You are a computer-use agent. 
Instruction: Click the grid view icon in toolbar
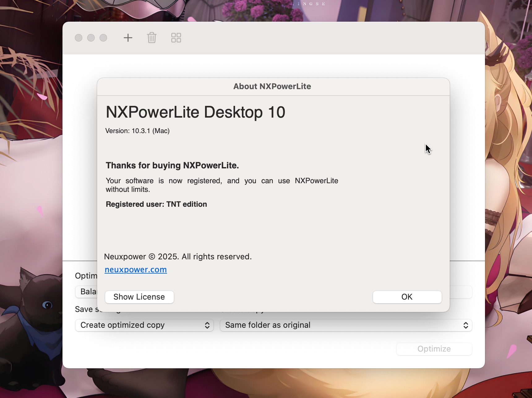176,38
